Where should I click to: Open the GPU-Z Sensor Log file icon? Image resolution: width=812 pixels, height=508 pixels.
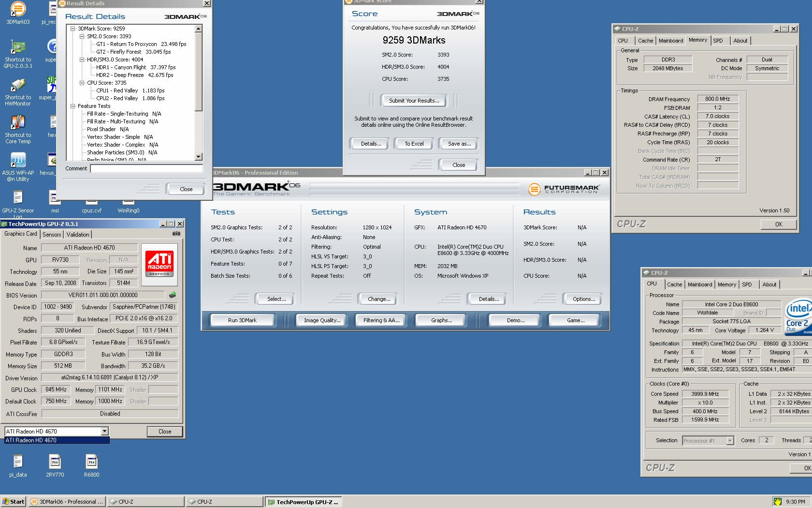pyautogui.click(x=18, y=204)
